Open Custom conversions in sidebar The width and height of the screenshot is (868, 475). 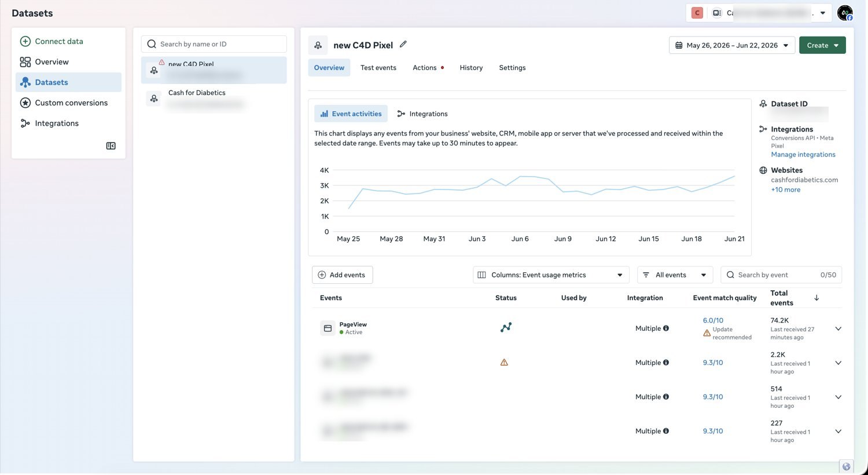tap(68, 103)
